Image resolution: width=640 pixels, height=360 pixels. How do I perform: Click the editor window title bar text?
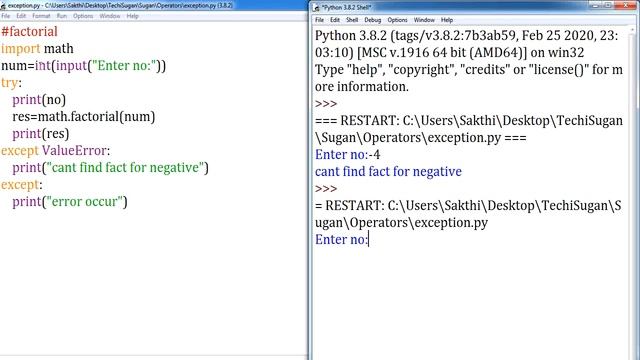click(120, 6)
